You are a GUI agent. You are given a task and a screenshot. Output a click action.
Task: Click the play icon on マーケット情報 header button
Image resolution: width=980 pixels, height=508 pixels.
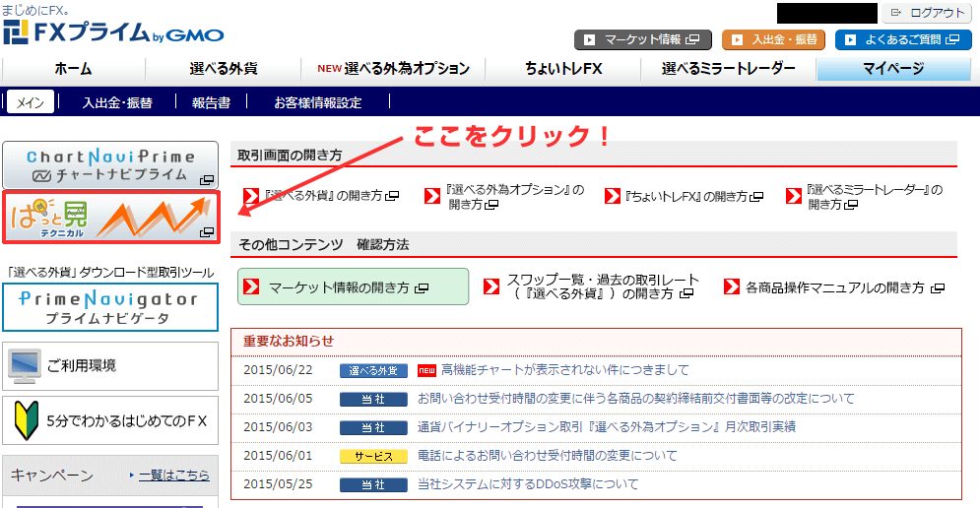pos(589,40)
